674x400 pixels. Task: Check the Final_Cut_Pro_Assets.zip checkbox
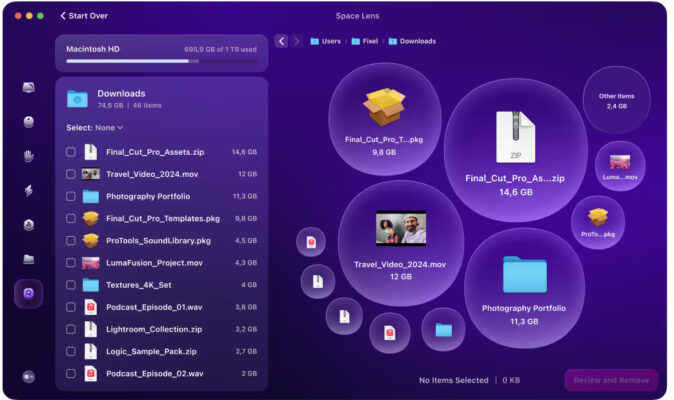click(x=71, y=152)
